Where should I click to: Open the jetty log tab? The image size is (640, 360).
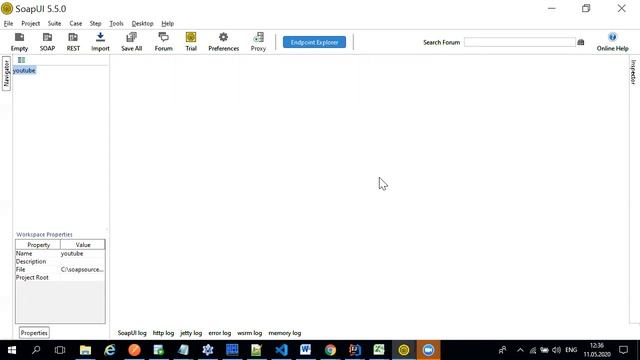[x=191, y=333]
